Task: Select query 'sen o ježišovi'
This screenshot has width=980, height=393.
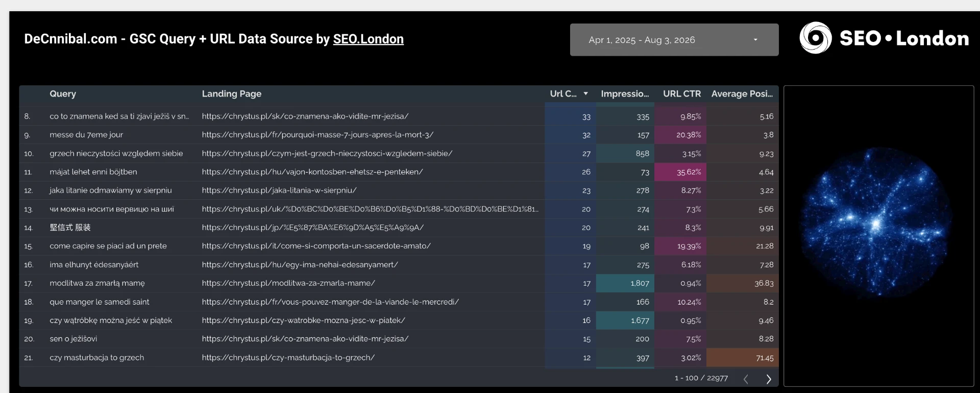Action: pos(73,339)
